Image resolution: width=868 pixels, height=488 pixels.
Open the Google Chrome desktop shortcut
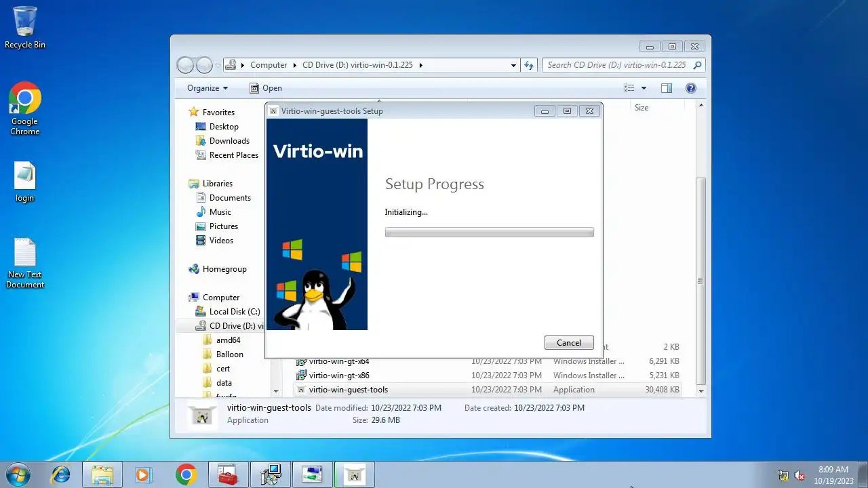(25, 109)
